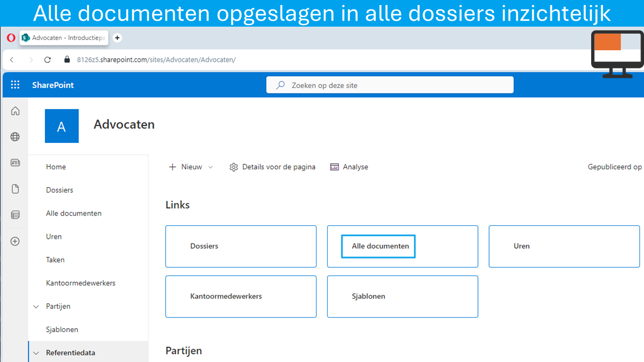Screen dimensions: 644x362
Task: Click Details voor de pagina button
Action: 272,167
